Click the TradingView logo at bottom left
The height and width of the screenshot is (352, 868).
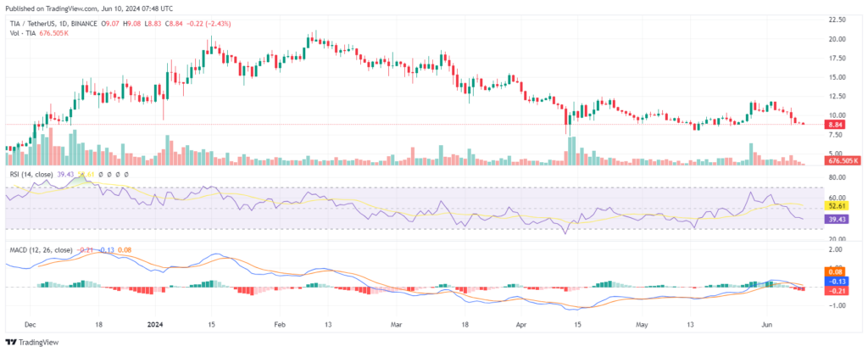point(31,343)
